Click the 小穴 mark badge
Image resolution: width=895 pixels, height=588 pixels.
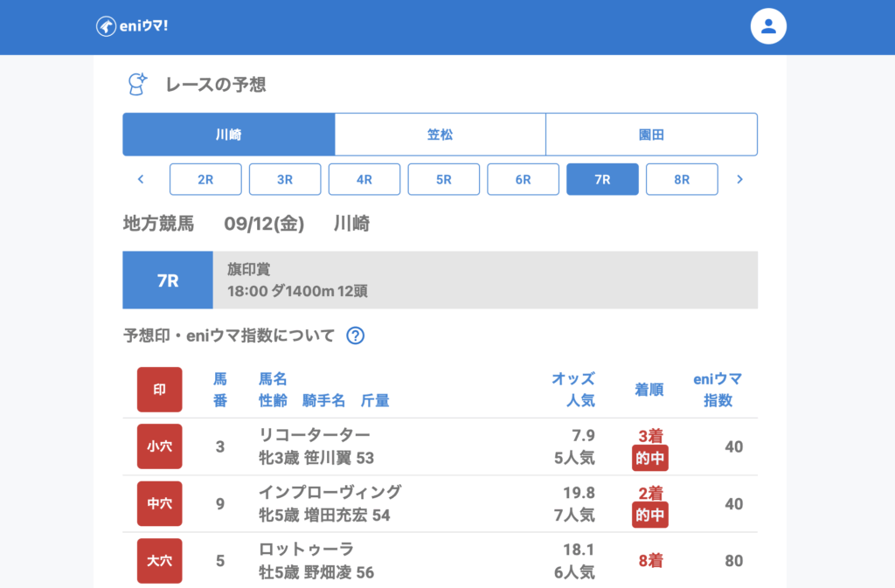pos(159,446)
